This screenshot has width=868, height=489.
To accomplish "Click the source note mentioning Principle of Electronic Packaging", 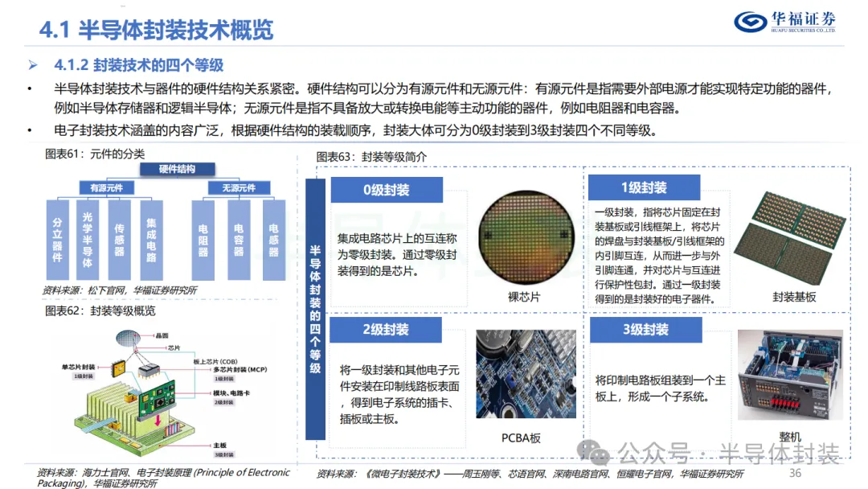I will tap(163, 478).
